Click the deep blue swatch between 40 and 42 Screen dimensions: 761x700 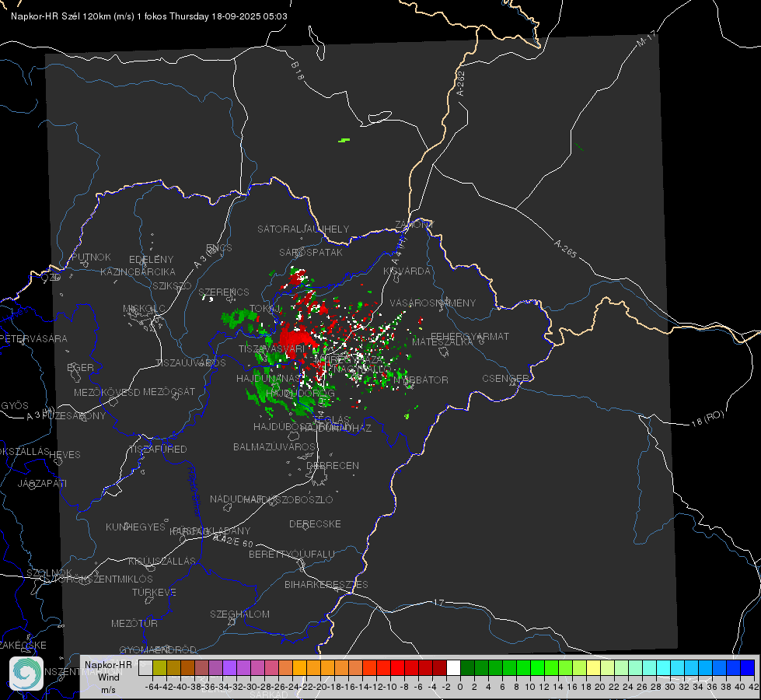(748, 667)
